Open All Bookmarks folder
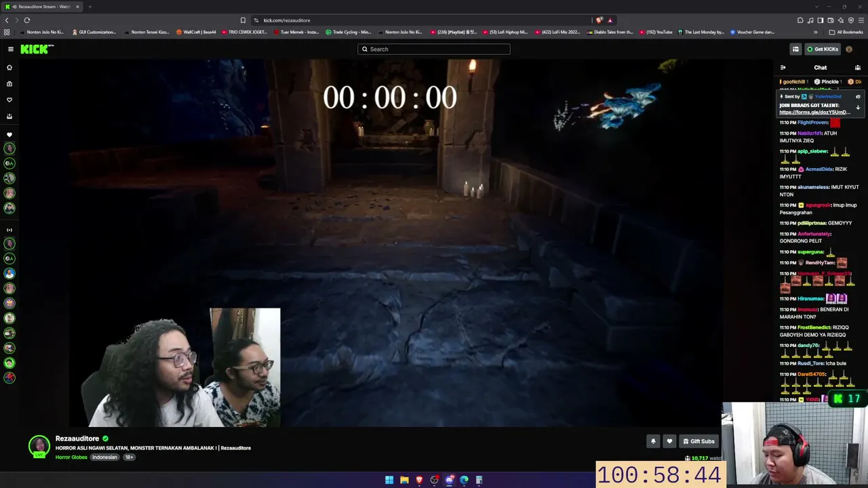This screenshot has height=488, width=868. 846,32
